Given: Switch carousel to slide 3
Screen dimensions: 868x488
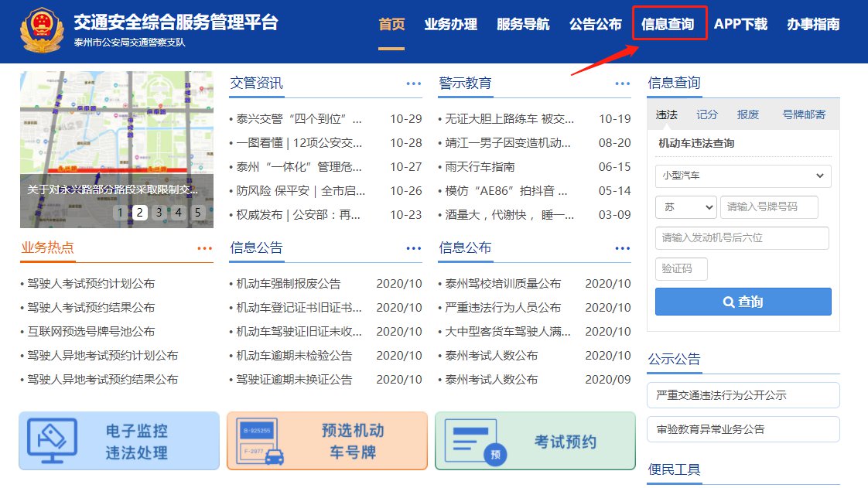Looking at the screenshot, I should click(x=159, y=213).
